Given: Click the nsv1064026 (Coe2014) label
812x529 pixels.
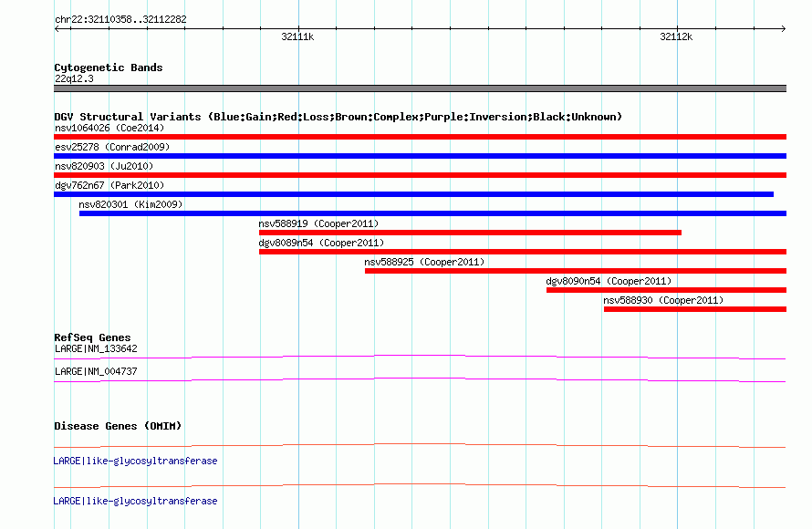Looking at the screenshot, I should [x=109, y=128].
